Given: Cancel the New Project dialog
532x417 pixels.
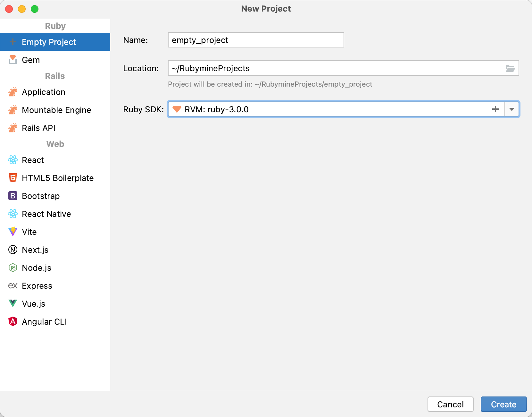Looking at the screenshot, I should [450, 404].
